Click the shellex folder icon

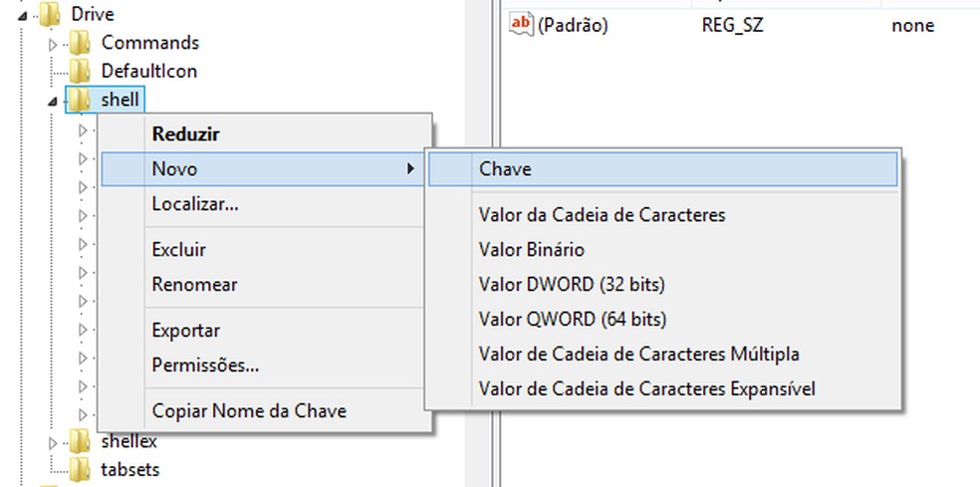point(82,441)
